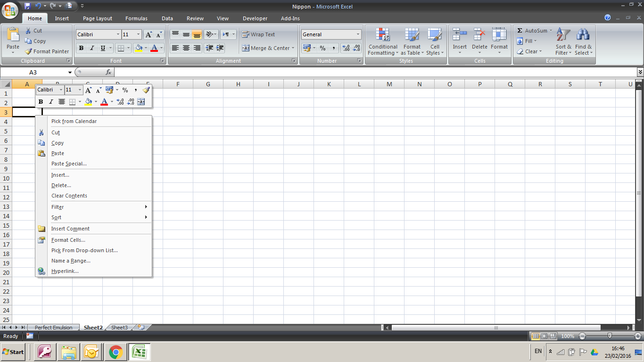This screenshot has width=644, height=362.
Task: Toggle Wrap Text in Alignment group
Action: point(258,34)
